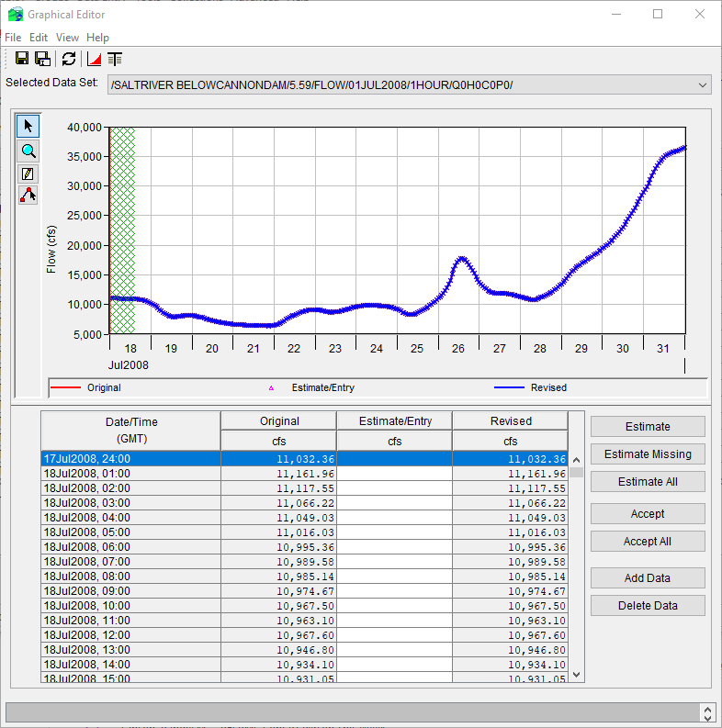Click the status bar down stepper arrow

[707, 718]
